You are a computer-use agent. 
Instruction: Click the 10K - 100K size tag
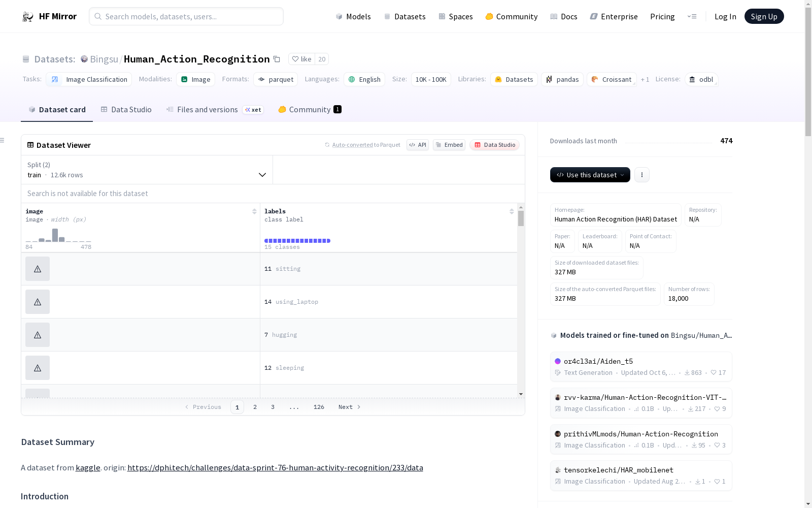(431, 79)
